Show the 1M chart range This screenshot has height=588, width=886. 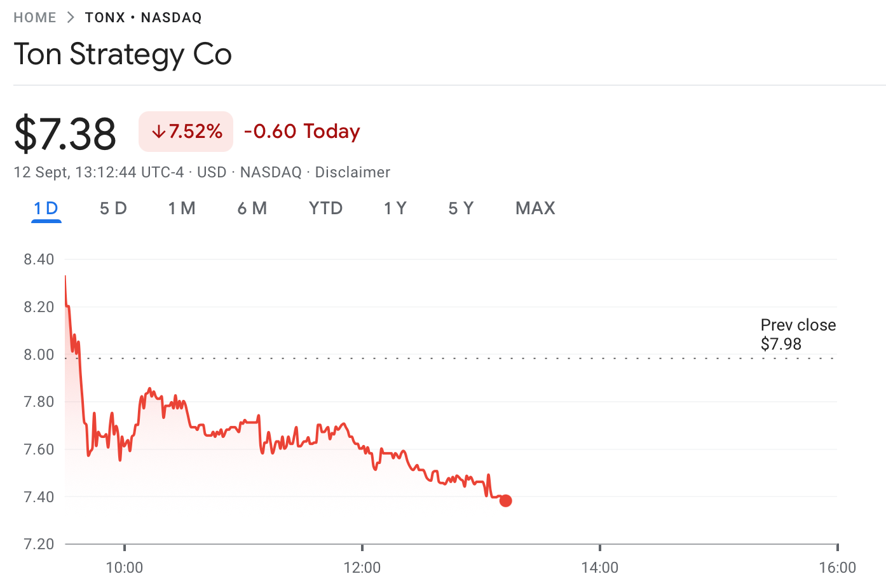[182, 209]
